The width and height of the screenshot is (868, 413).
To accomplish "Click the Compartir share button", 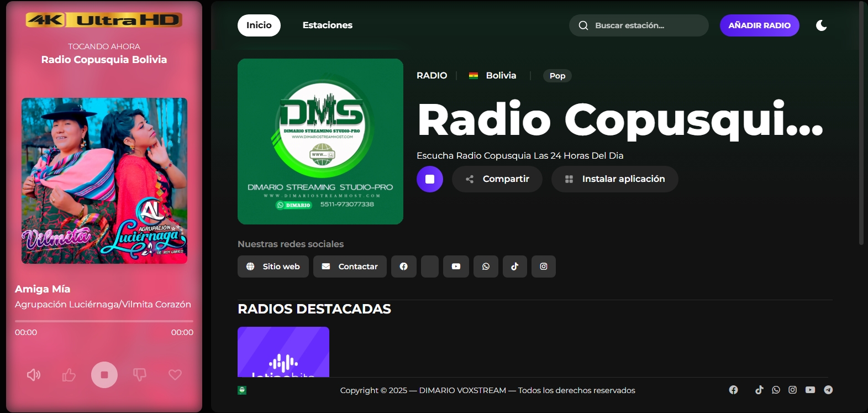I will pos(497,179).
